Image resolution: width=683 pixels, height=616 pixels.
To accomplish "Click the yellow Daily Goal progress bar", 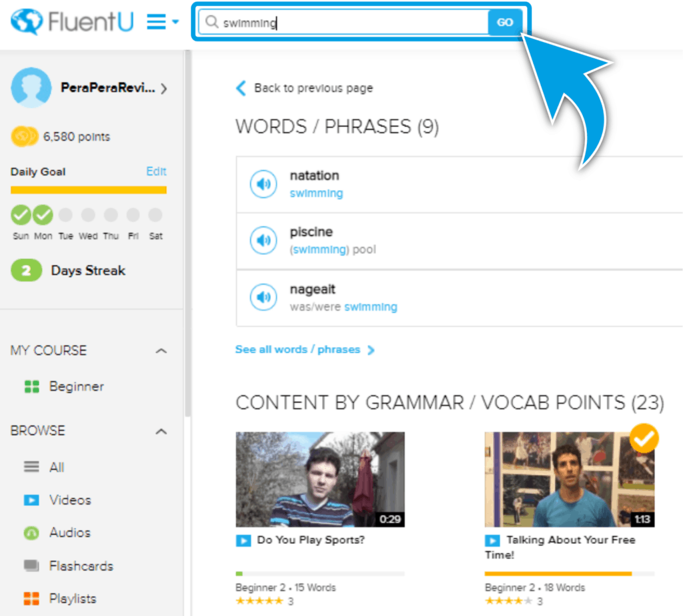I will (89, 190).
